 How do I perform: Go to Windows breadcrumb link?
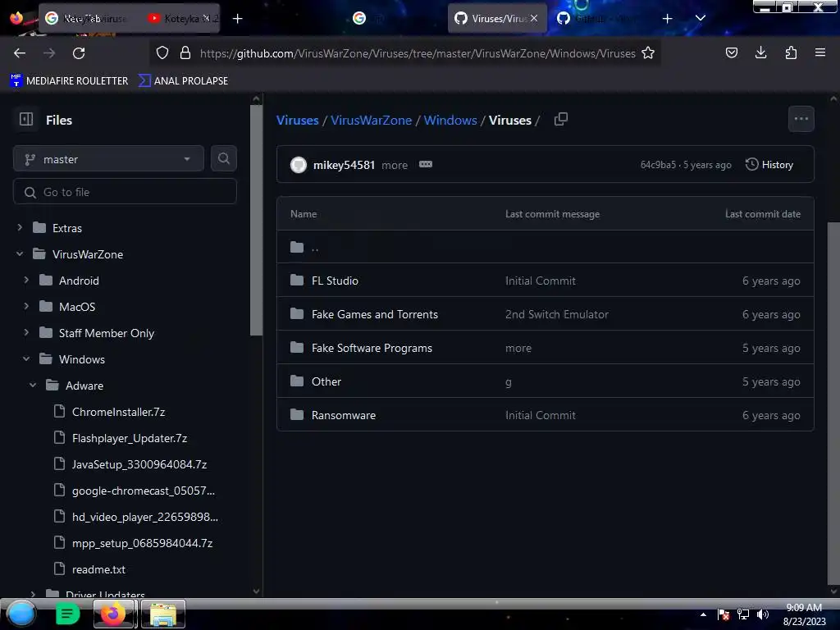[x=450, y=120]
